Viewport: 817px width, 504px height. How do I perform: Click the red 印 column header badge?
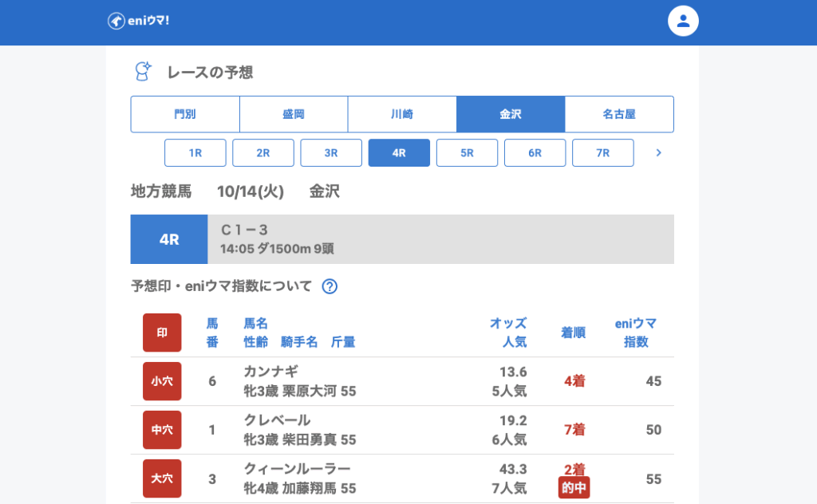coord(162,333)
